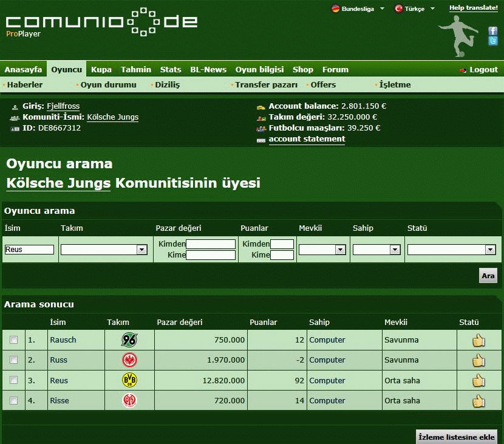Open the Kupa menu tab
The image size is (504, 444).
(101, 69)
